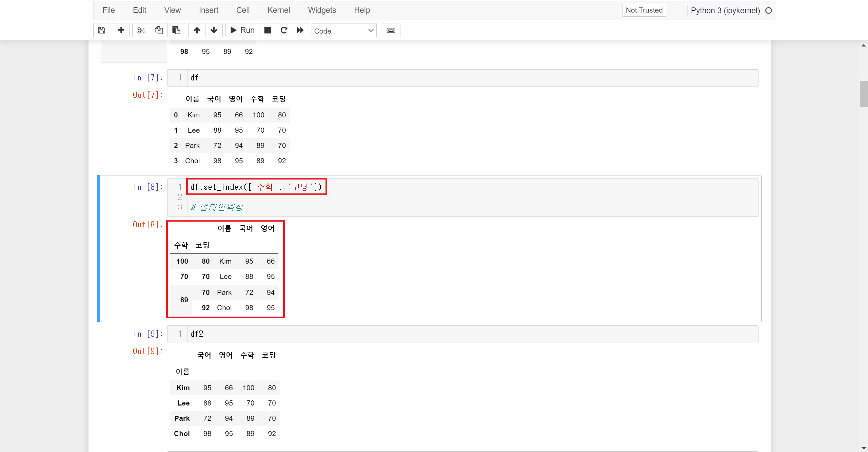Open the command palette keyboard icon
Image resolution: width=868 pixels, height=452 pixels.
coord(391,30)
